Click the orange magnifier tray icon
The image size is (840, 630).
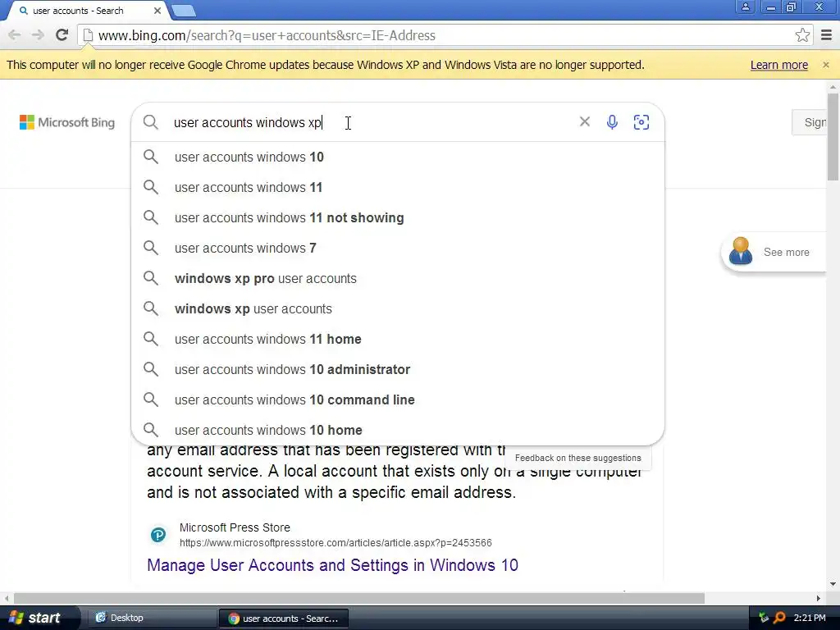click(x=779, y=618)
